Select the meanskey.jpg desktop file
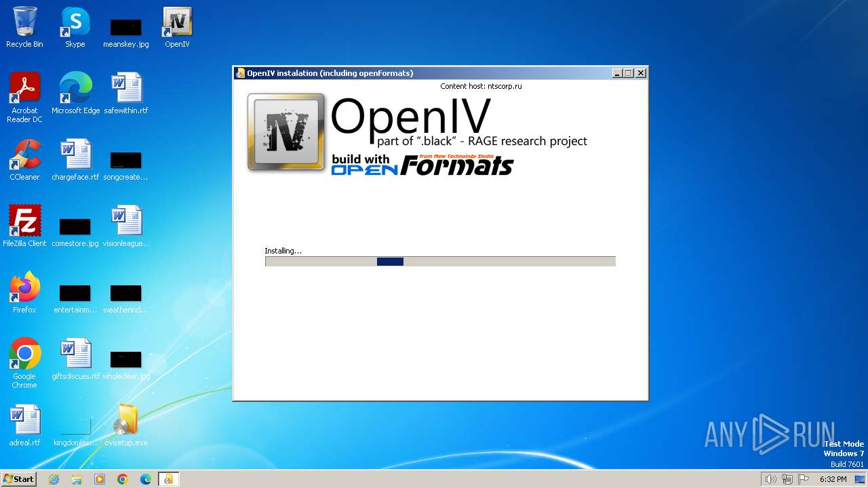 pos(126,32)
